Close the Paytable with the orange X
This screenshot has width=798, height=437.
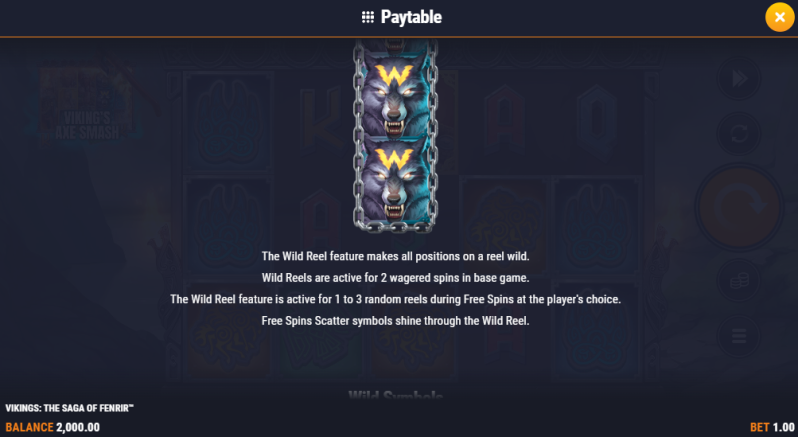click(x=779, y=17)
